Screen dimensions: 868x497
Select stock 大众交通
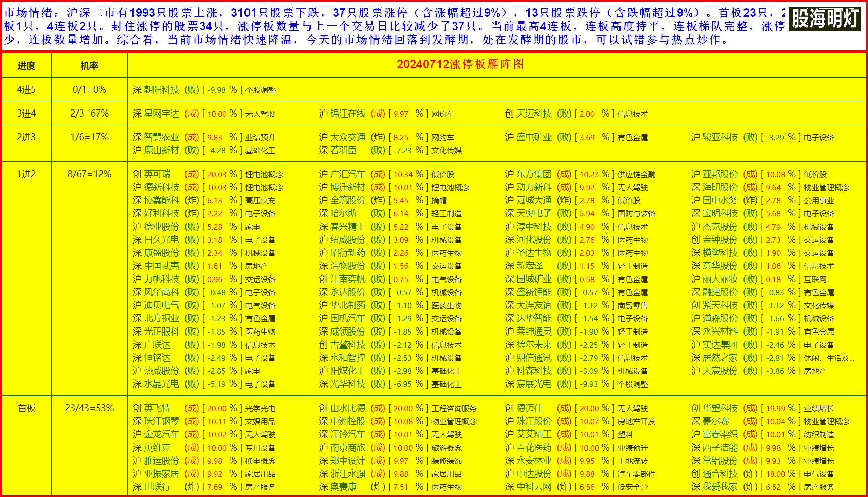click(x=348, y=137)
